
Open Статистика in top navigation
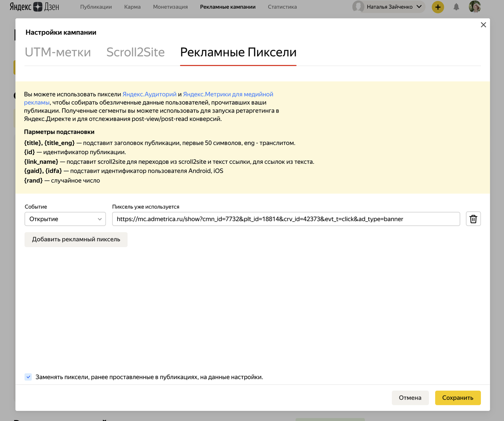click(x=282, y=7)
